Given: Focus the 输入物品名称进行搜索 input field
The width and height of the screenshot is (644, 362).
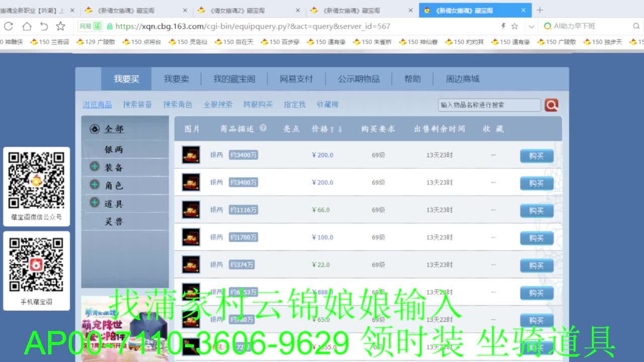Looking at the screenshot, I should tap(489, 105).
